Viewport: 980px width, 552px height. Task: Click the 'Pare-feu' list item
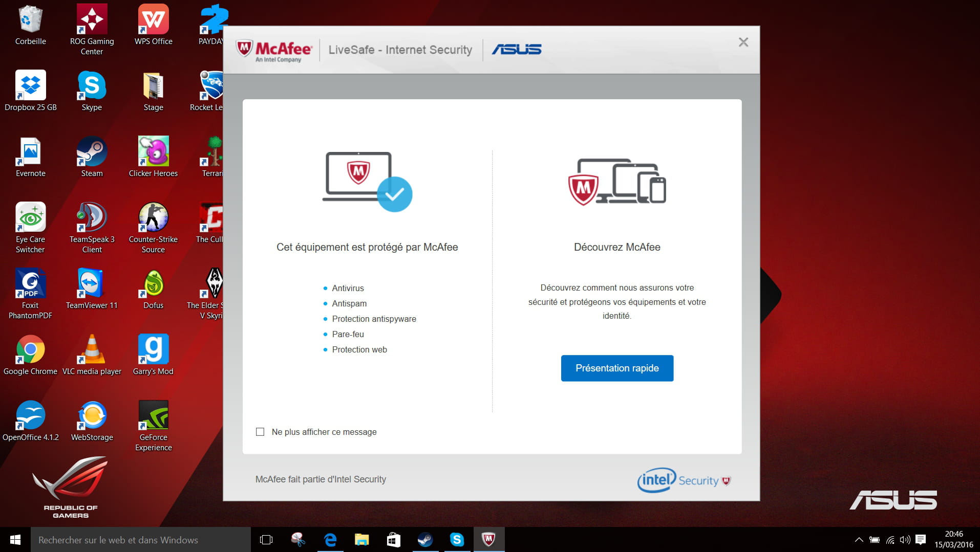348,334
